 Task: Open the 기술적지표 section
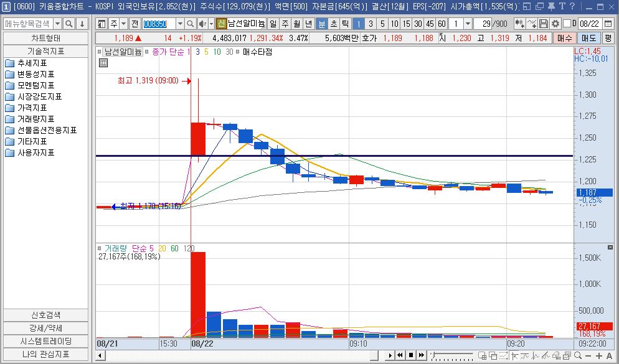(46, 51)
